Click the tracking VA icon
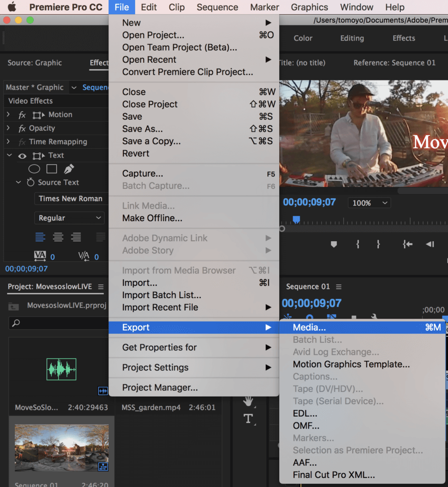This screenshot has height=487, width=448. (x=40, y=256)
